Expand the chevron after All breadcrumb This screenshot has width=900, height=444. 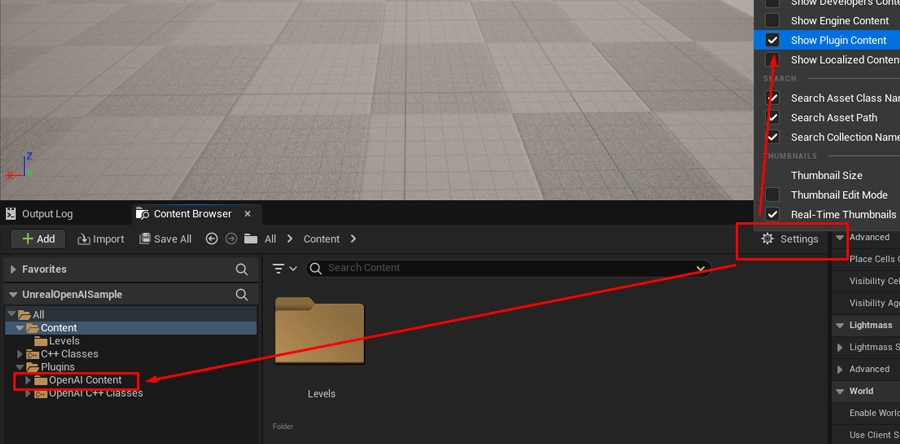point(290,239)
